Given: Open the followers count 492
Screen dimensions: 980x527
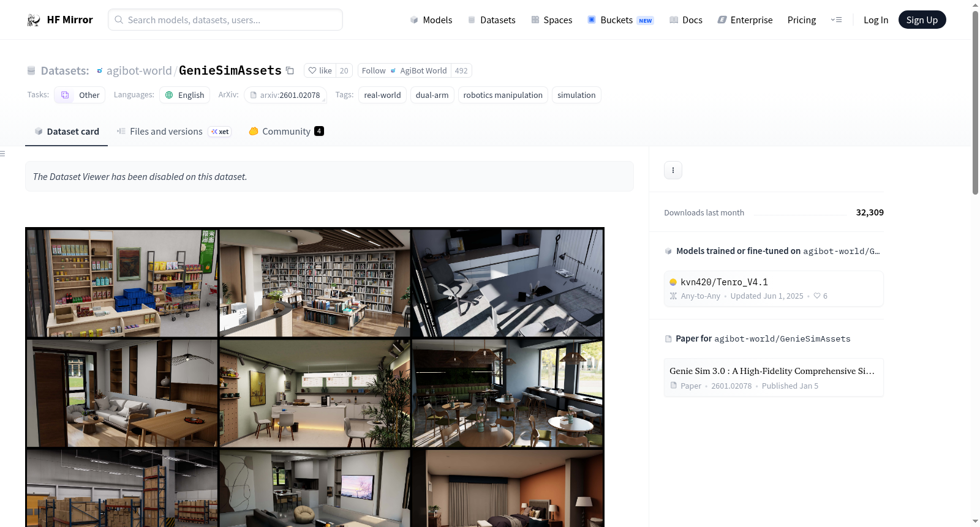Looking at the screenshot, I should (461, 71).
